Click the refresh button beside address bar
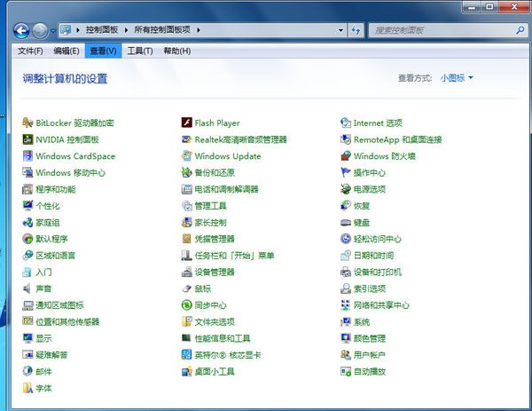This screenshot has width=532, height=411. point(356,31)
